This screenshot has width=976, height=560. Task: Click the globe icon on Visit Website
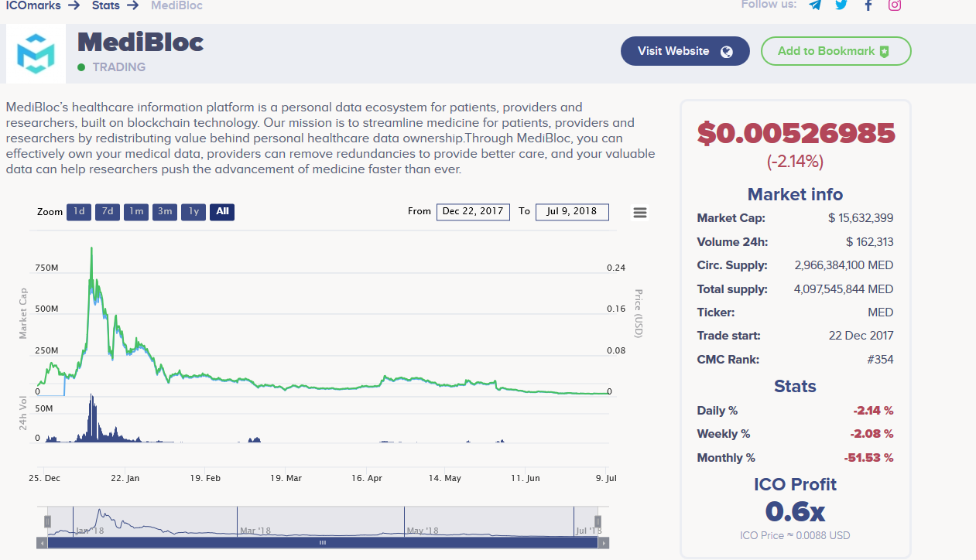click(x=726, y=51)
